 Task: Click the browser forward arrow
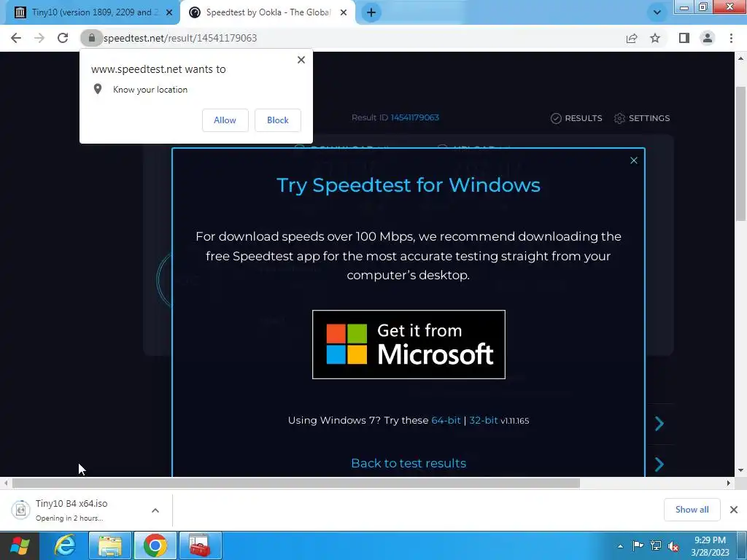tap(39, 38)
